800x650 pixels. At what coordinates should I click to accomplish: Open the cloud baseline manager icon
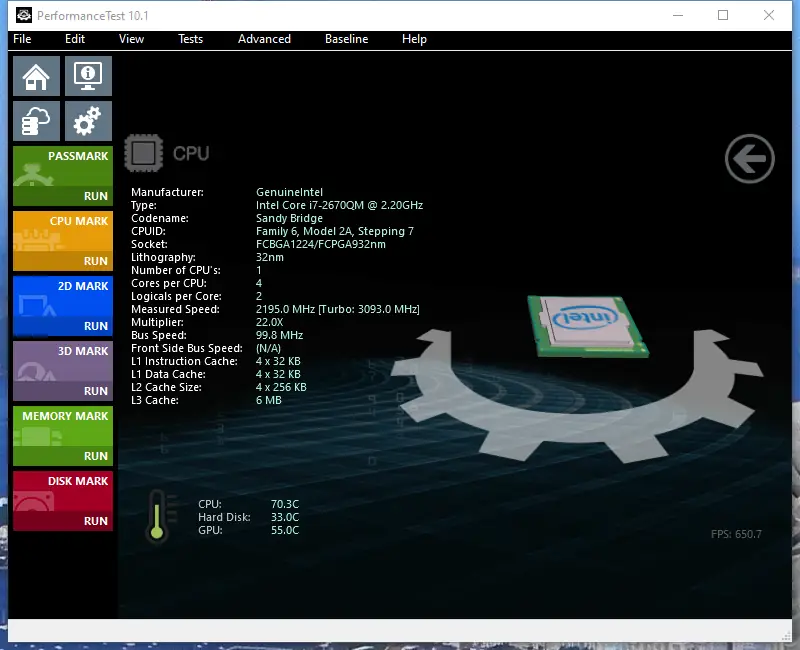pos(36,121)
